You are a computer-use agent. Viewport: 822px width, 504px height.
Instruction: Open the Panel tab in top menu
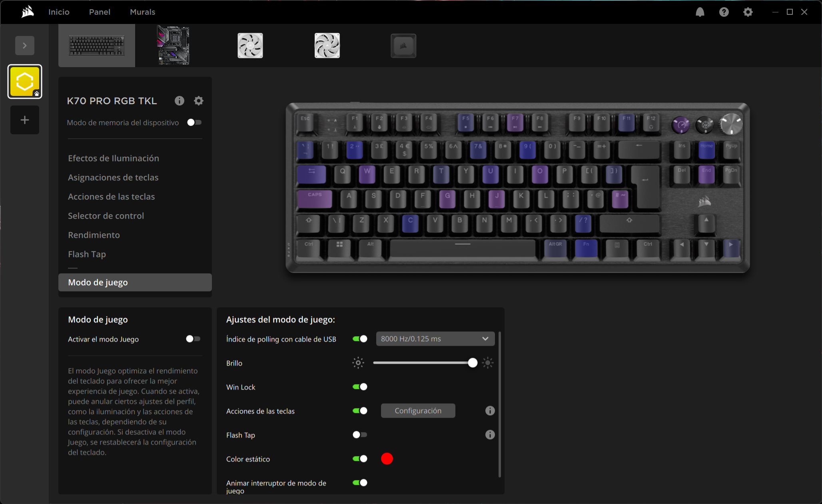[100, 12]
